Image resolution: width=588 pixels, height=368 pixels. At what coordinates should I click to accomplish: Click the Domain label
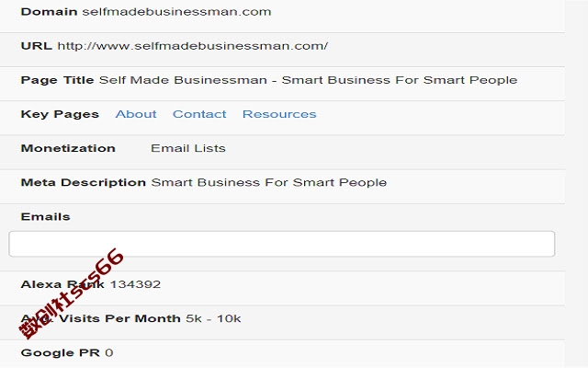(49, 12)
